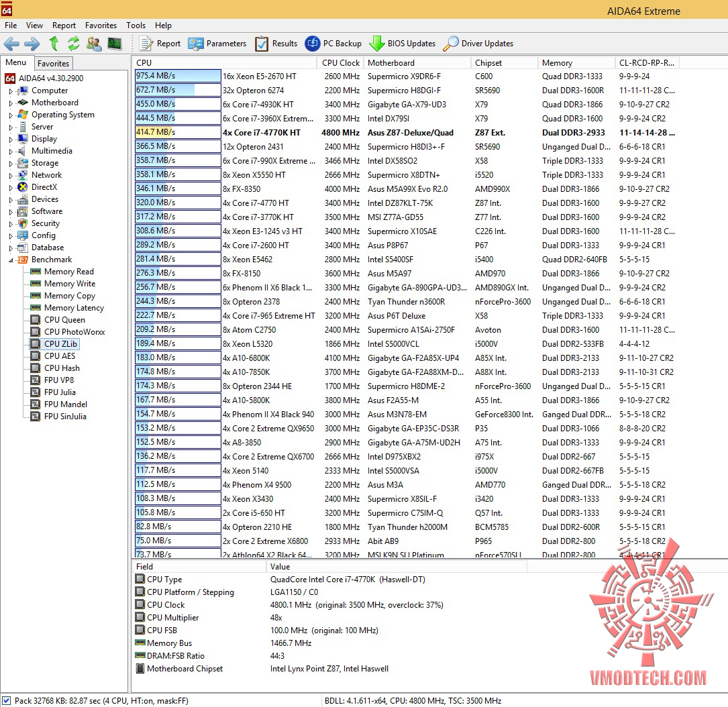
Task: Open the users icon in toolbar
Action: click(94, 44)
